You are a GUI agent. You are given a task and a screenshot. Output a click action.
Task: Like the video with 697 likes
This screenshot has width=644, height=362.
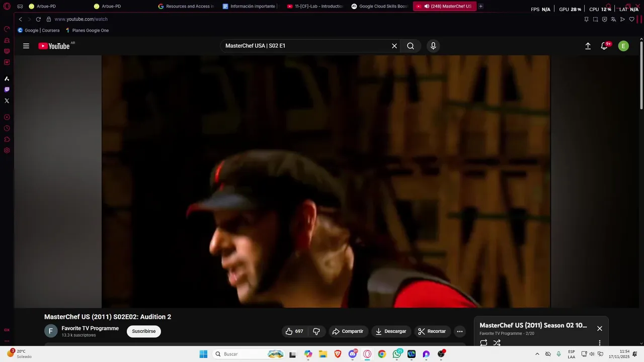[295, 331]
